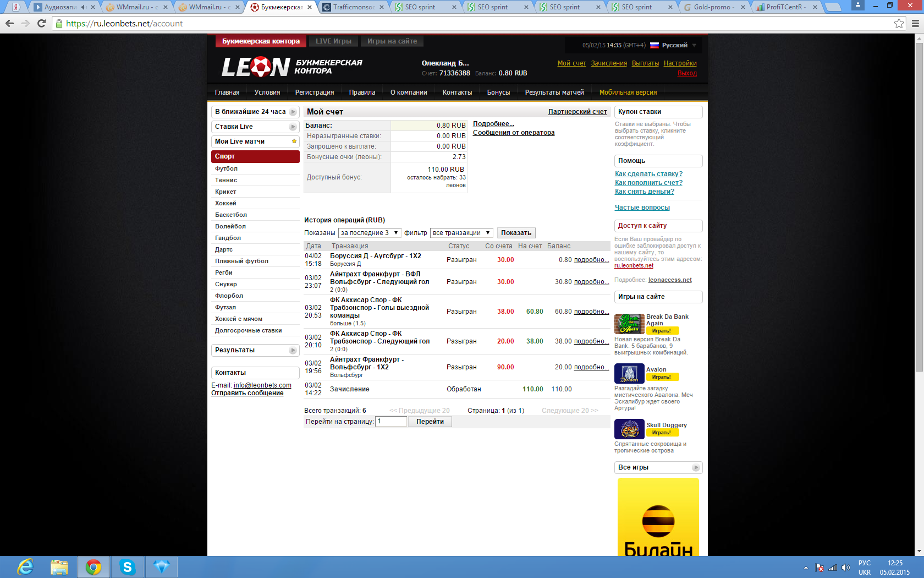Switch to the Игры на сайте tab

point(392,41)
